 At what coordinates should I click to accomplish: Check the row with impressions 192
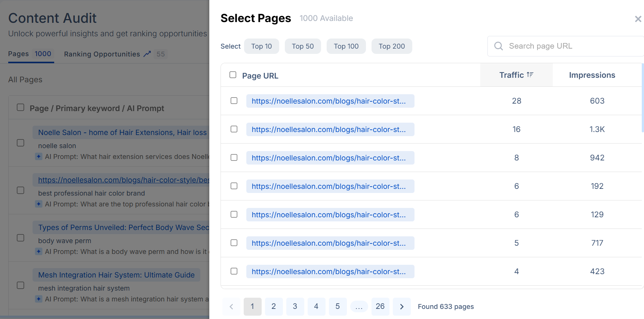click(234, 186)
